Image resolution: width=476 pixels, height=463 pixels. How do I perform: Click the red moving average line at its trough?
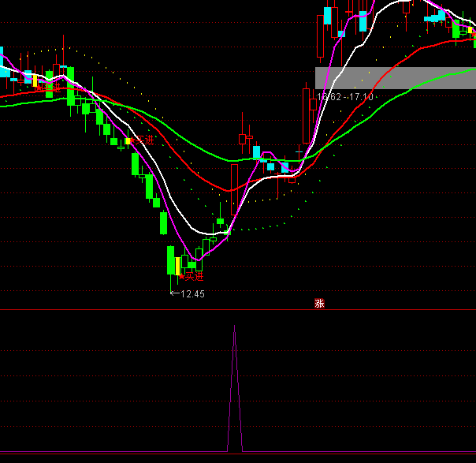coord(228,190)
